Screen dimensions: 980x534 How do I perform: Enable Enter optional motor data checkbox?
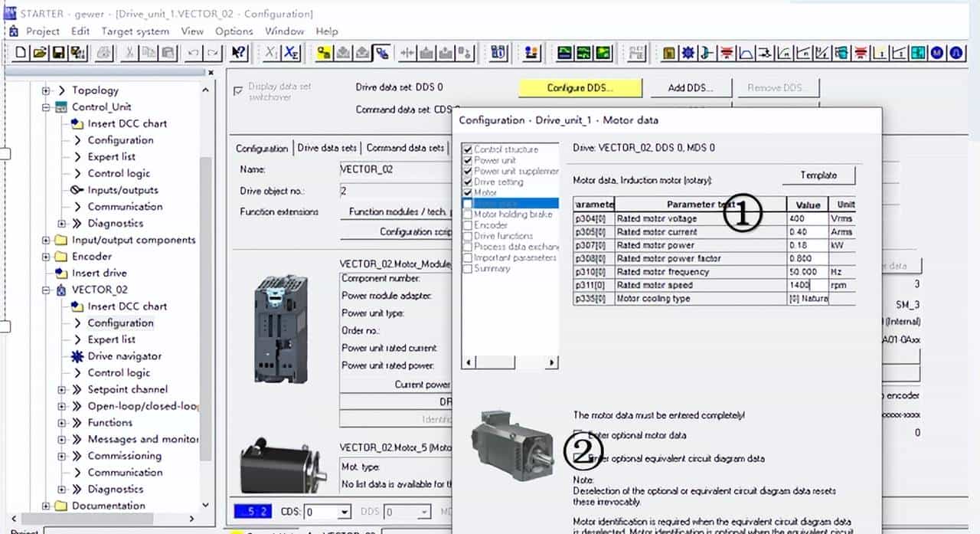[579, 435]
